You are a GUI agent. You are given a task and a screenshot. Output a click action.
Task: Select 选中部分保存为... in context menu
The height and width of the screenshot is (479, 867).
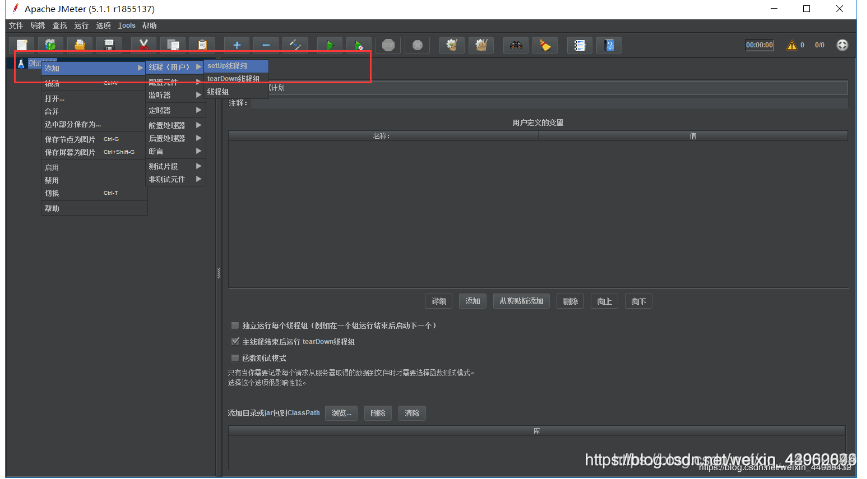[93, 124]
